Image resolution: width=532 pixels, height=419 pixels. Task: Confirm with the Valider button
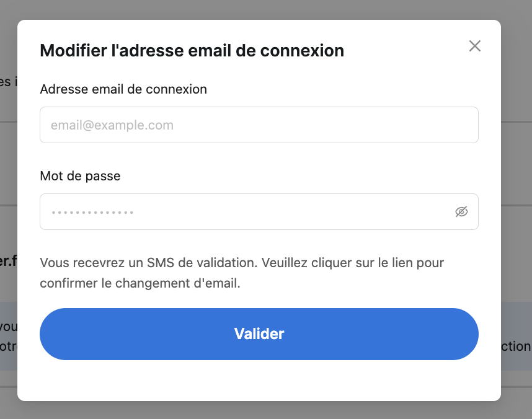(x=259, y=334)
